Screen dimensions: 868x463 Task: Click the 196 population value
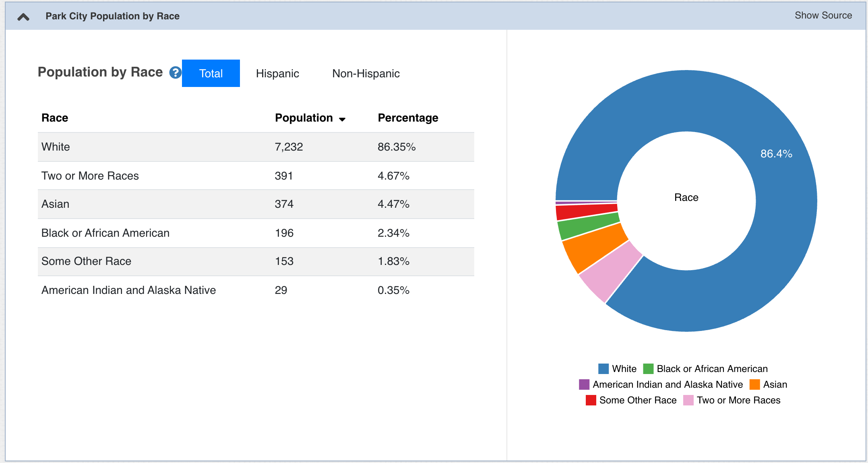pos(284,233)
